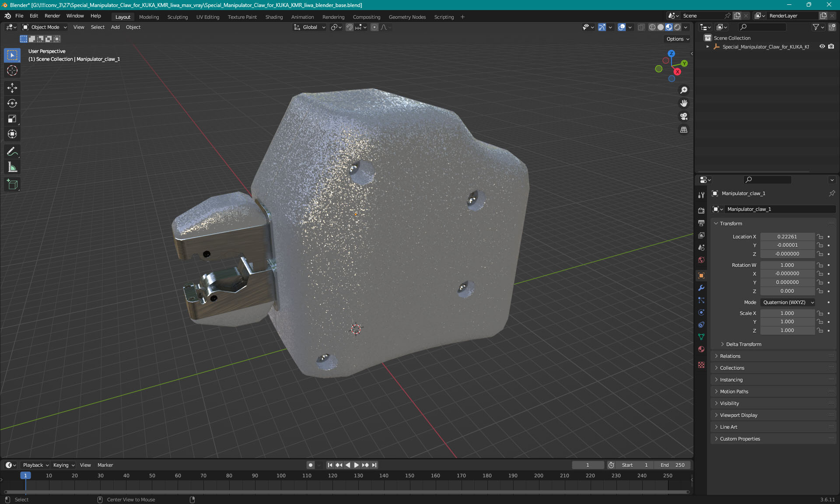
Task: Click the current frame number field
Action: click(x=588, y=465)
